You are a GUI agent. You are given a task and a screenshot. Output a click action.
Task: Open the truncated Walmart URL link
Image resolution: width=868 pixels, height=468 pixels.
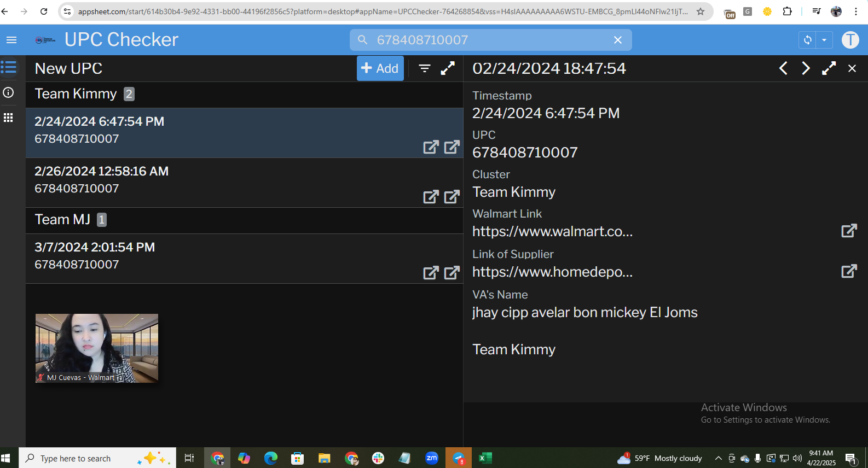click(x=552, y=232)
